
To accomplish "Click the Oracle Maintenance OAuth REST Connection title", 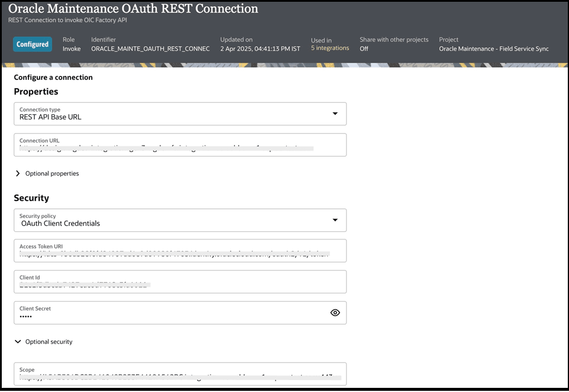I will [x=133, y=8].
